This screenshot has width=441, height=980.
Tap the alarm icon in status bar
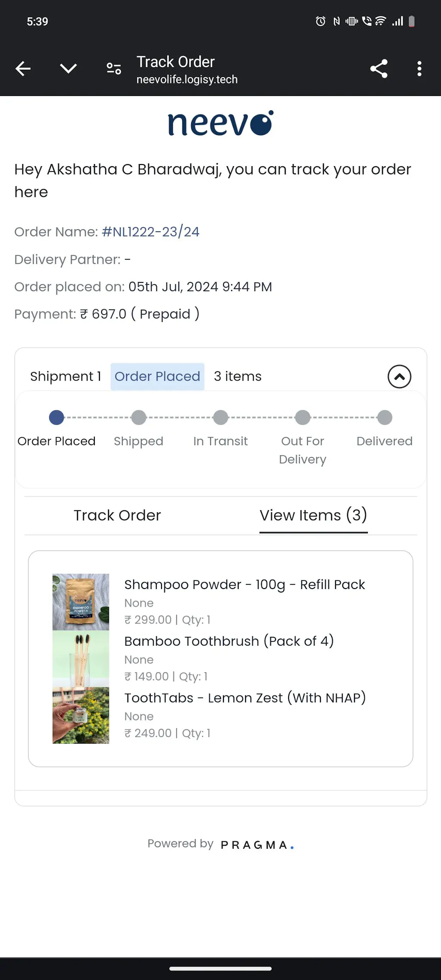pyautogui.click(x=320, y=21)
